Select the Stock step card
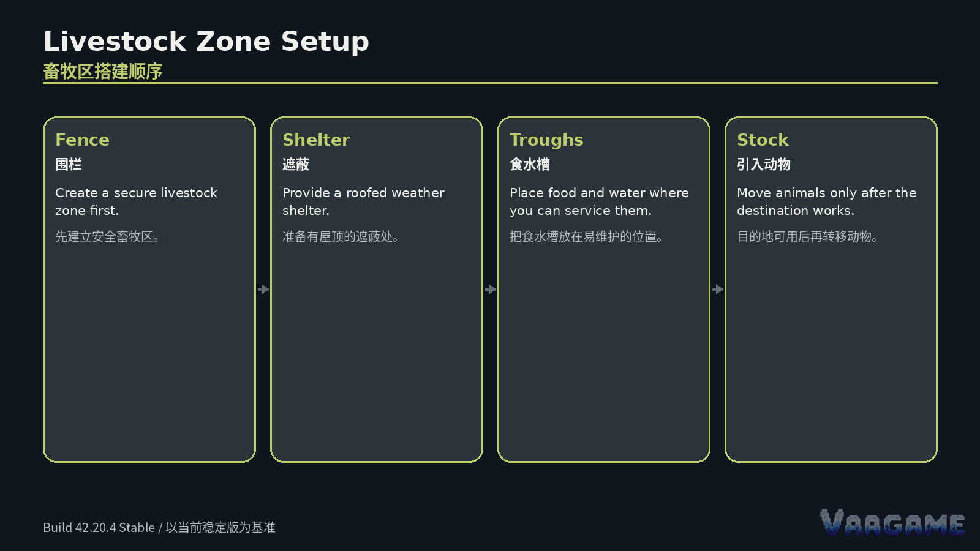Image resolution: width=980 pixels, height=551 pixels. [x=831, y=290]
